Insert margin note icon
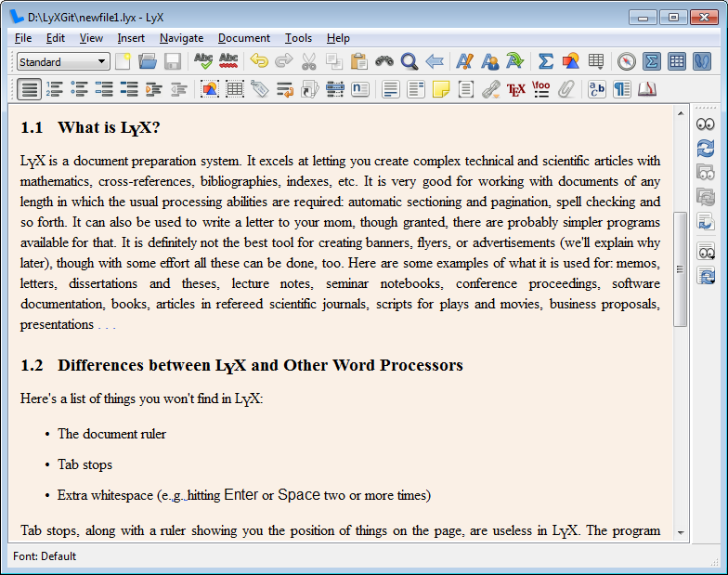The image size is (728, 575). 416,89
